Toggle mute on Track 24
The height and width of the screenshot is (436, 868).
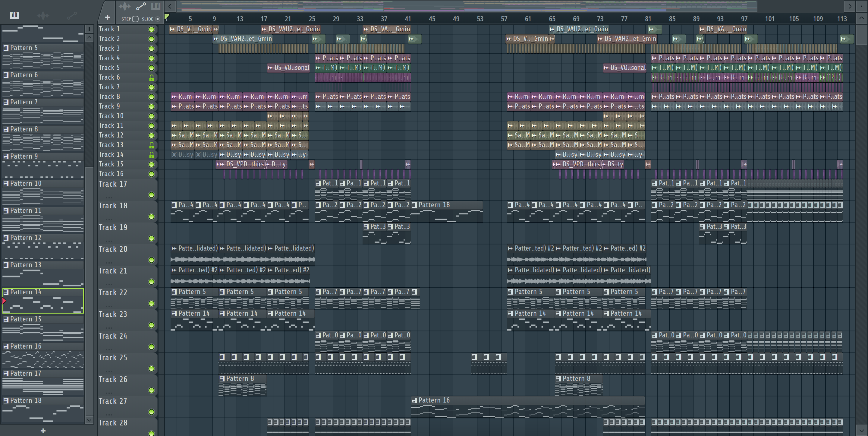click(x=151, y=347)
